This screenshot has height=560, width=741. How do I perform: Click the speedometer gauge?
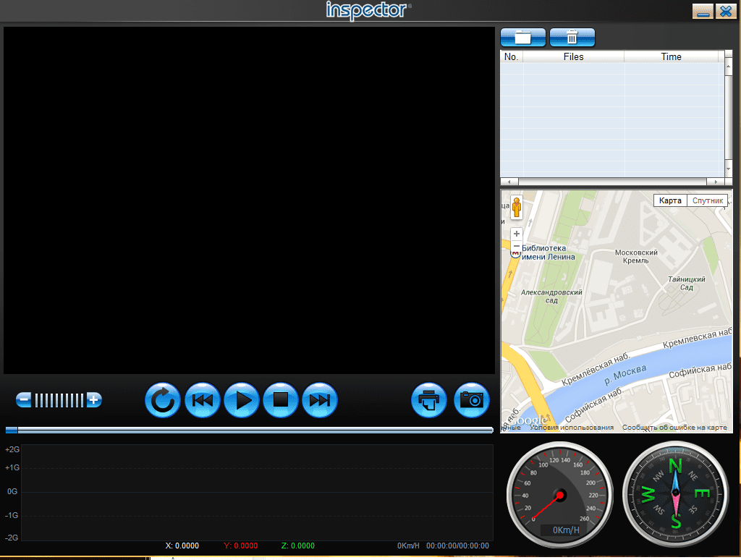point(560,495)
